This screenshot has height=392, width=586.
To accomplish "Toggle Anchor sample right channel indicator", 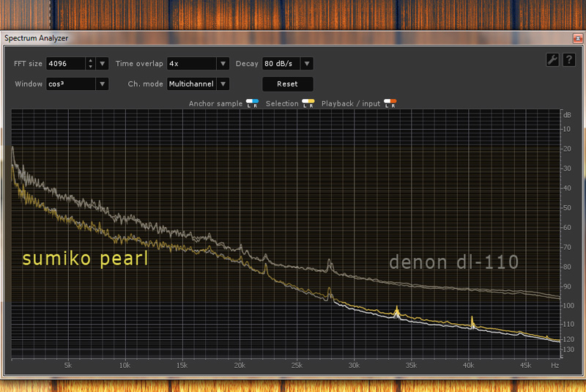I will (x=255, y=103).
